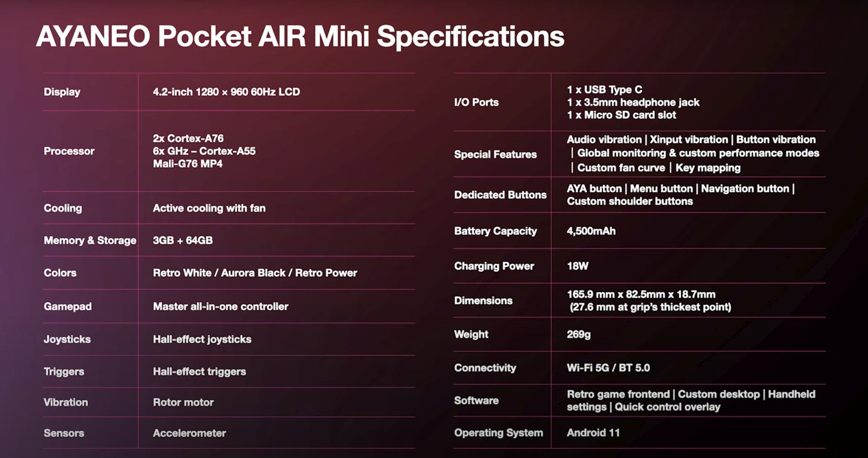Click the Rotor motor vibration value
This screenshot has height=458, width=868.
coord(183,402)
